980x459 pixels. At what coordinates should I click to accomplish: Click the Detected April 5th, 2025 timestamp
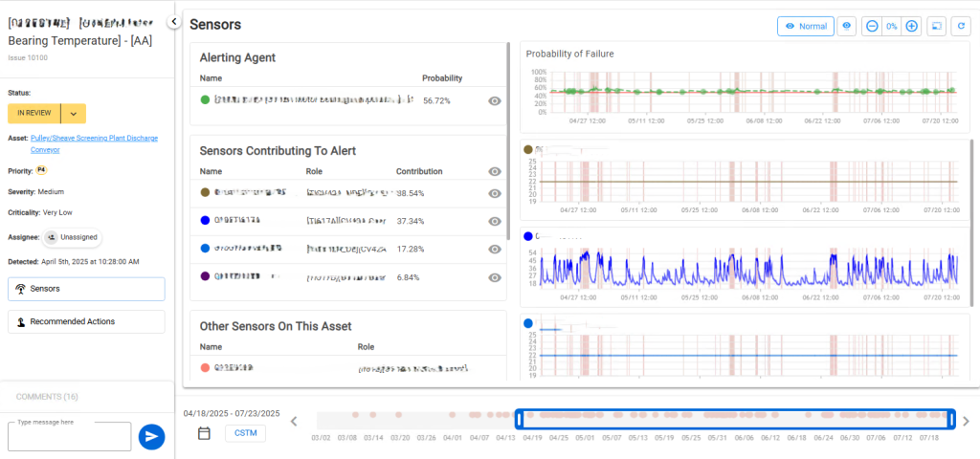point(74,261)
